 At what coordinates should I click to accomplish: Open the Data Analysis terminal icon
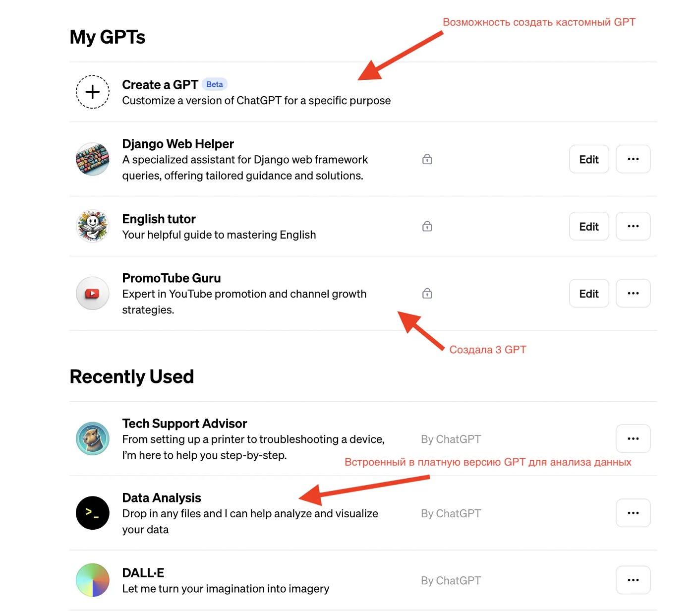[x=93, y=513]
